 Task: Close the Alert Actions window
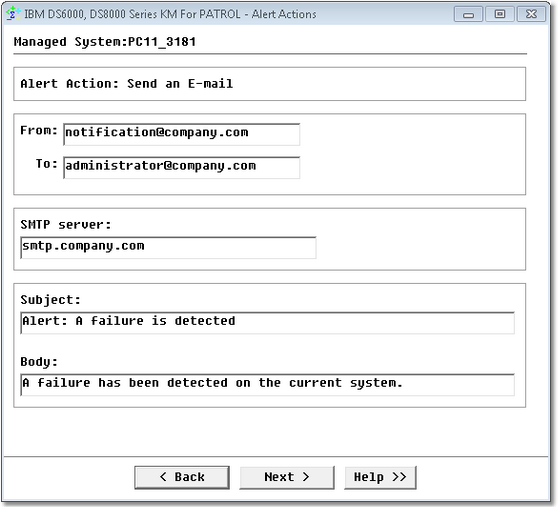(x=531, y=14)
